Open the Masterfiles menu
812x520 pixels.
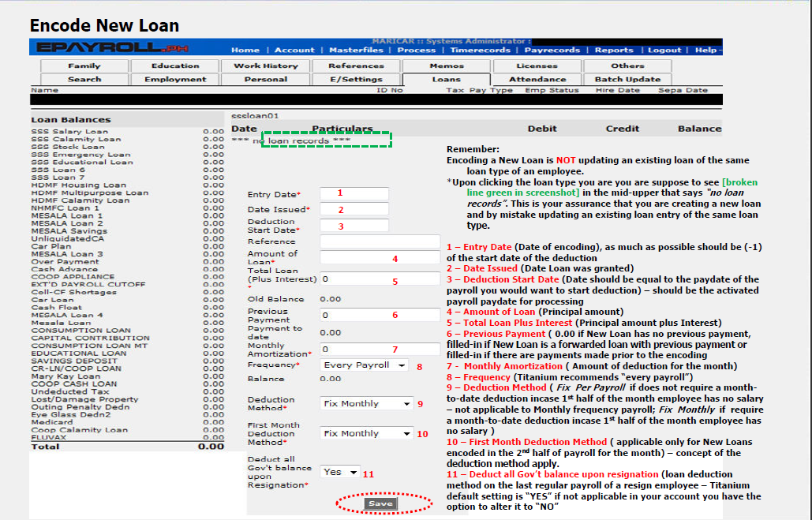click(x=356, y=50)
